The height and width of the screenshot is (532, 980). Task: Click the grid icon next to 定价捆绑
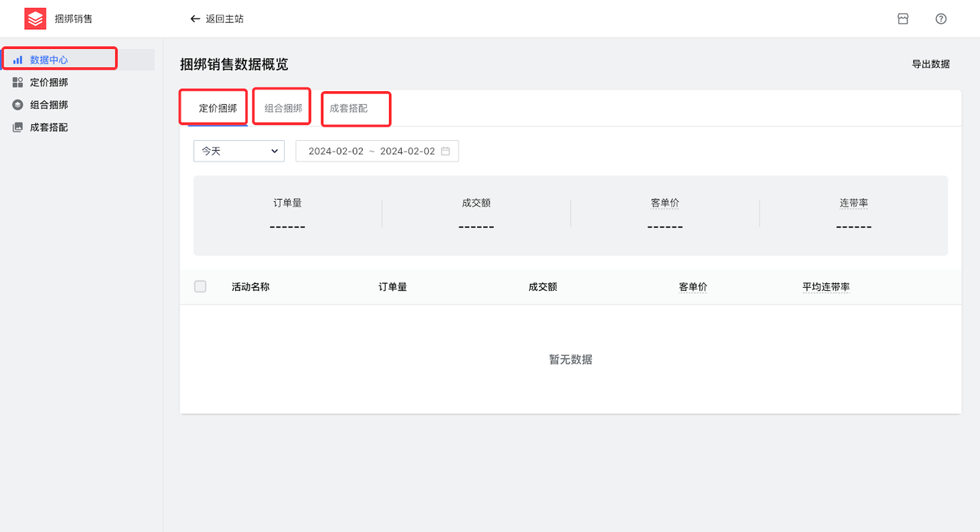[18, 81]
